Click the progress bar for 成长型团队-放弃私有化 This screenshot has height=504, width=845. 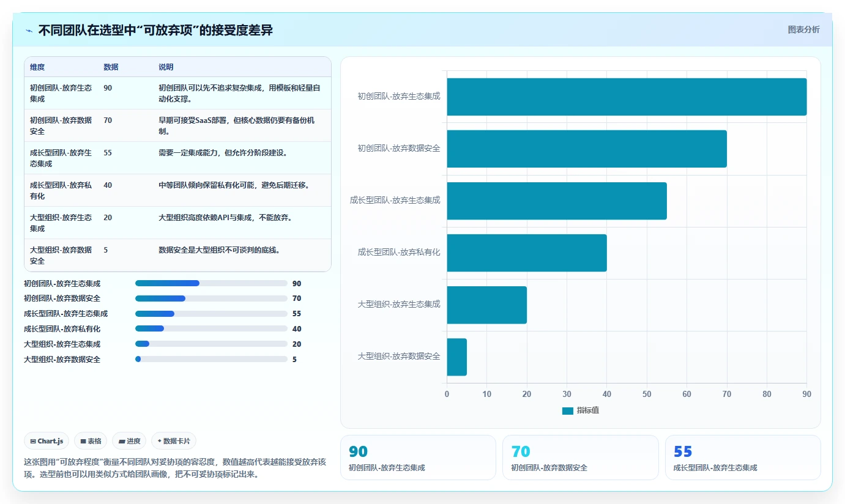(211, 329)
